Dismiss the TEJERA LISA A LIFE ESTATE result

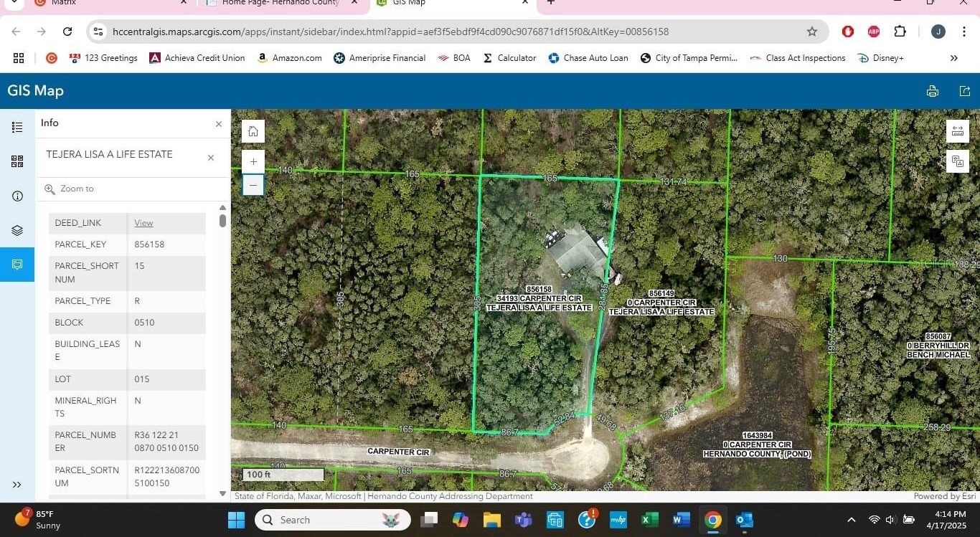(x=211, y=158)
